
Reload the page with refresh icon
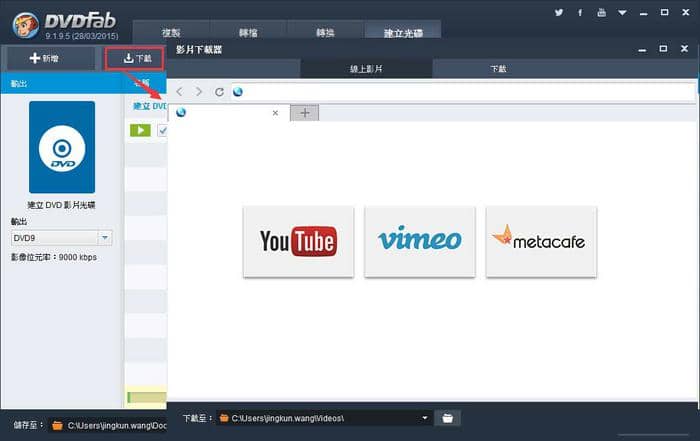pos(219,92)
